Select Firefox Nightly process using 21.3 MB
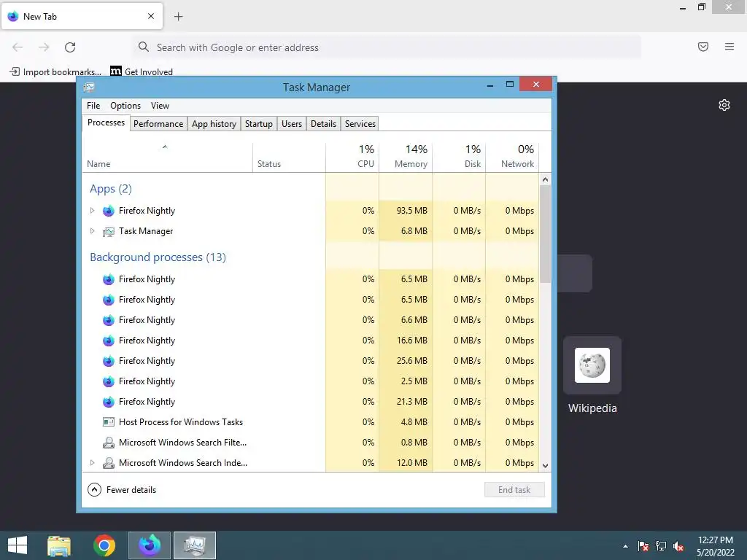Screen dimensions: 747x560 click(x=311, y=402)
